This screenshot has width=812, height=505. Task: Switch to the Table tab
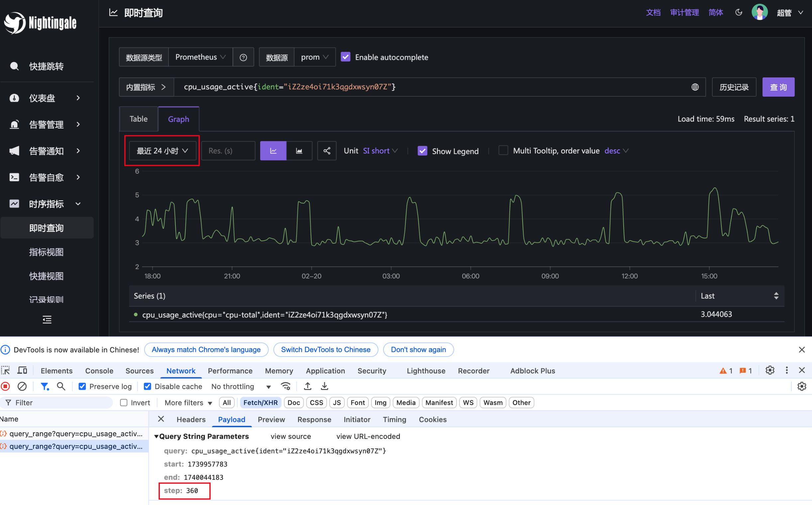138,119
